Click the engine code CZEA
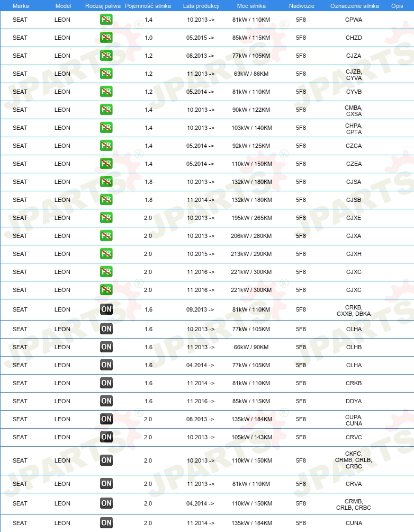 pos(354,164)
